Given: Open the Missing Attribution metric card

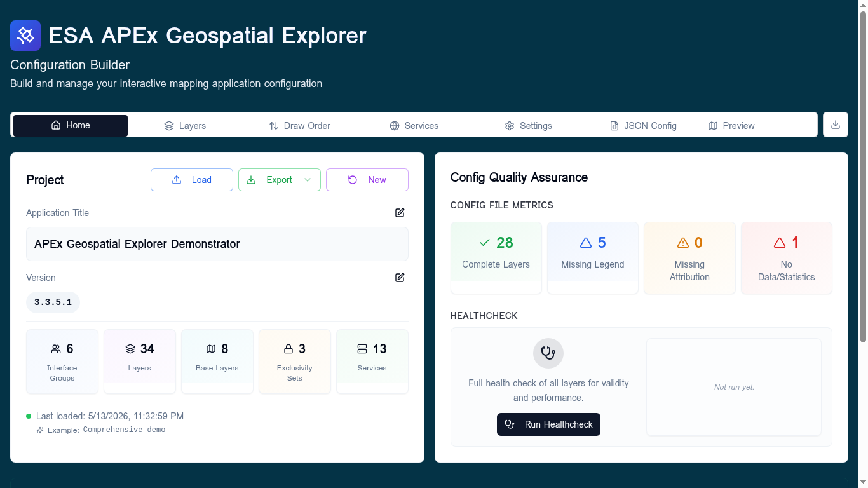Looking at the screenshot, I should pyautogui.click(x=689, y=258).
